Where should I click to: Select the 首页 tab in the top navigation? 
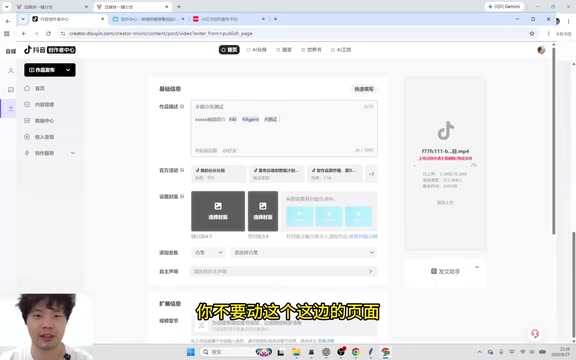coord(229,50)
